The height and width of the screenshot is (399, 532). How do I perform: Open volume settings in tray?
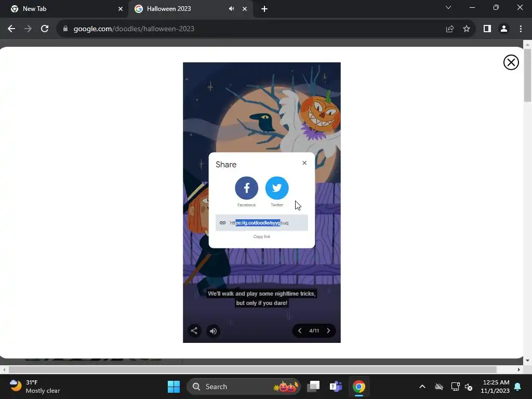coord(469,387)
